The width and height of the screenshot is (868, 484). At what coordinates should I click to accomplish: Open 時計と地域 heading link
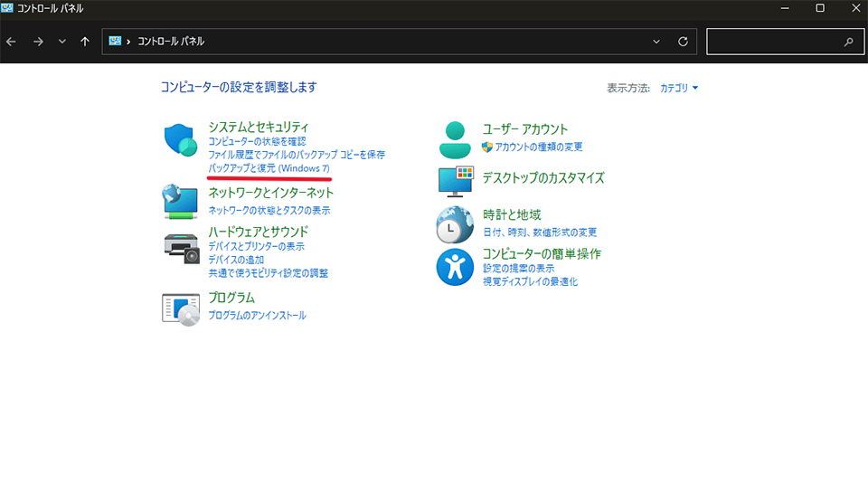coord(512,215)
